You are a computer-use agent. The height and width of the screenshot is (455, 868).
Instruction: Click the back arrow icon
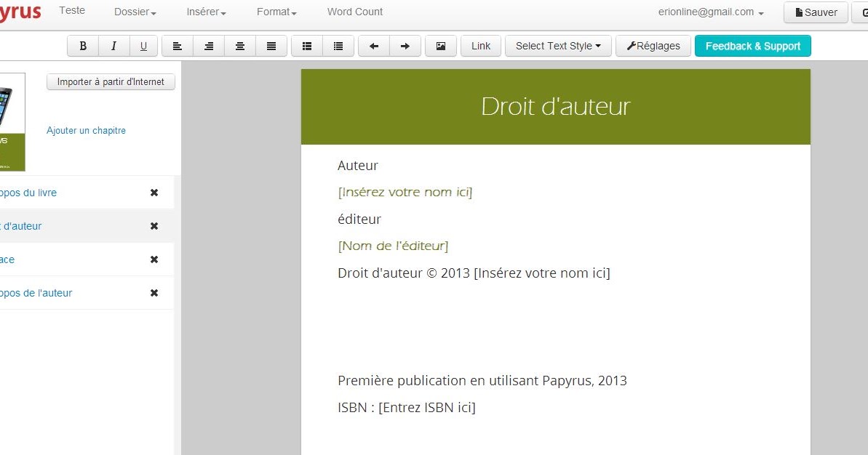pos(374,46)
